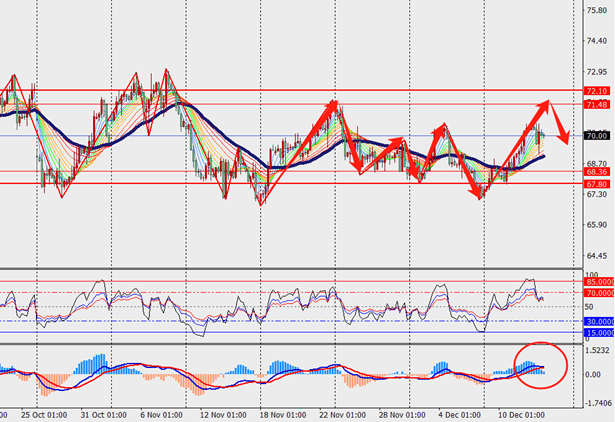The height and width of the screenshot is (422, 615).
Task: Click the 68.70 price axis label
Action: [597, 164]
